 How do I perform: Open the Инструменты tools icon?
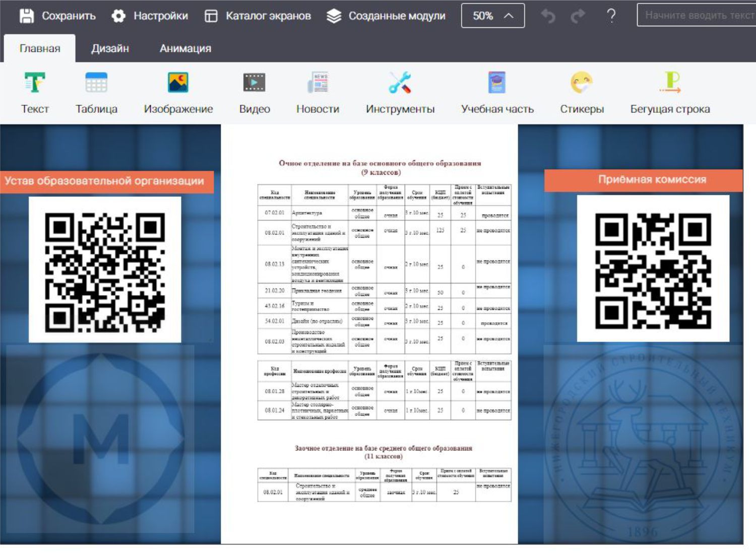click(400, 83)
